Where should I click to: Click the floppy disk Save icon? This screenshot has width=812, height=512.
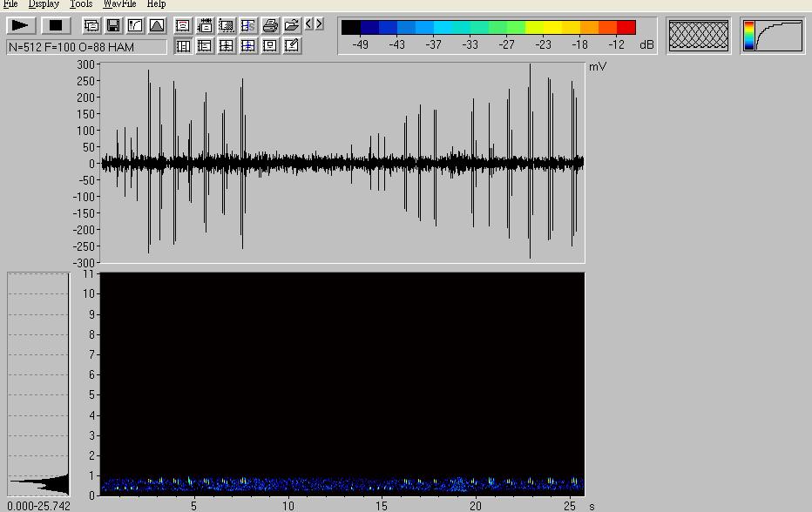click(x=113, y=26)
